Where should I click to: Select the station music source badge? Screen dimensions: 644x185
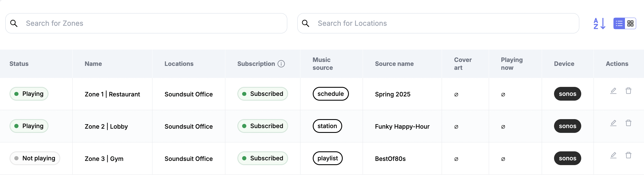pyautogui.click(x=327, y=126)
